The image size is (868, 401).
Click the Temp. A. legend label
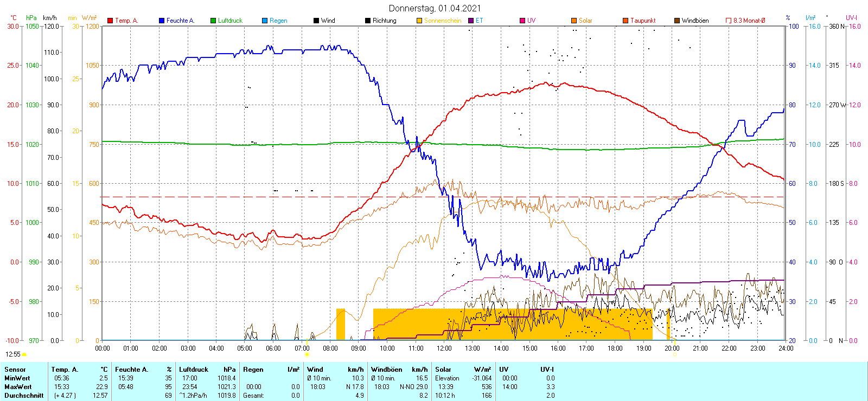[x=126, y=21]
